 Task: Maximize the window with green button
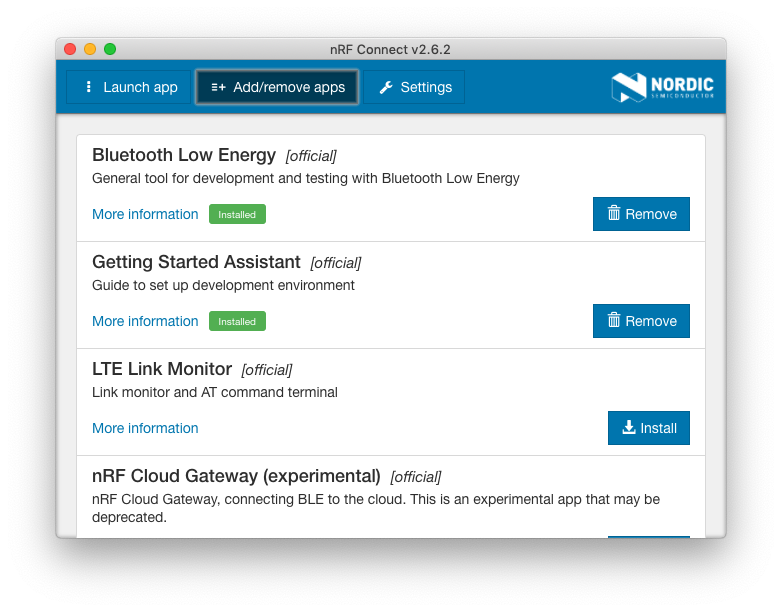point(110,49)
